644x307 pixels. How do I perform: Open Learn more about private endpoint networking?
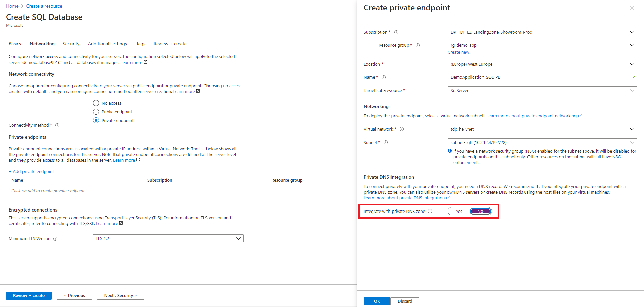(534, 116)
